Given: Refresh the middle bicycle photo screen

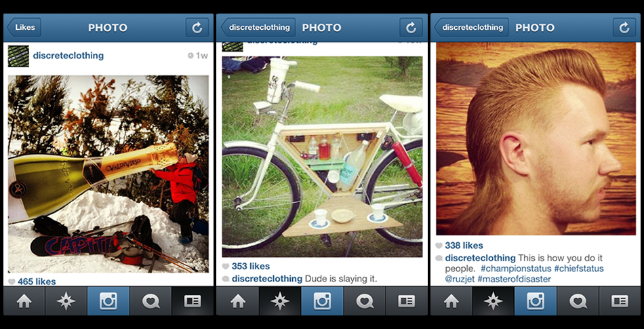Looking at the screenshot, I should tap(411, 28).
